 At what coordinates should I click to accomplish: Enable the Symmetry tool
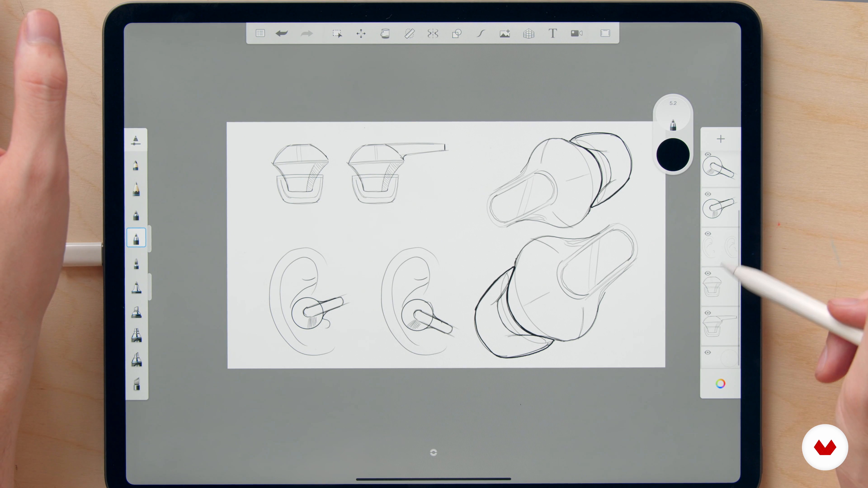433,33
